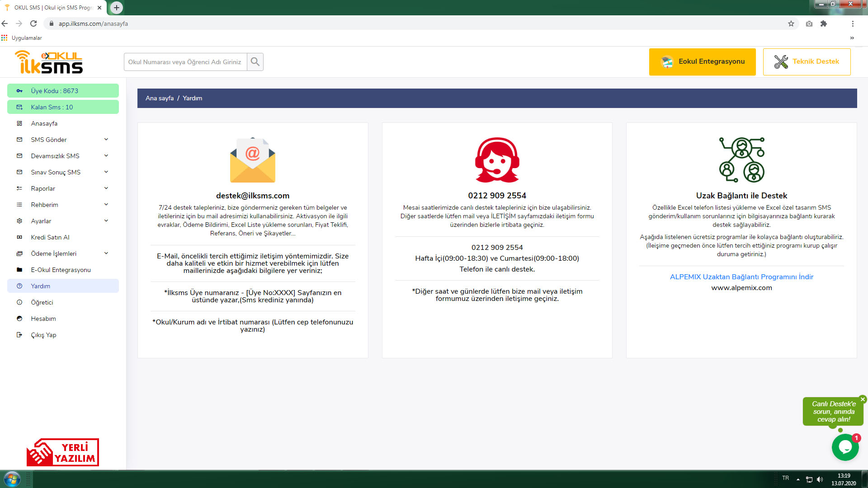Click the taskbar volume icon
The image size is (868, 488).
pyautogui.click(x=820, y=479)
